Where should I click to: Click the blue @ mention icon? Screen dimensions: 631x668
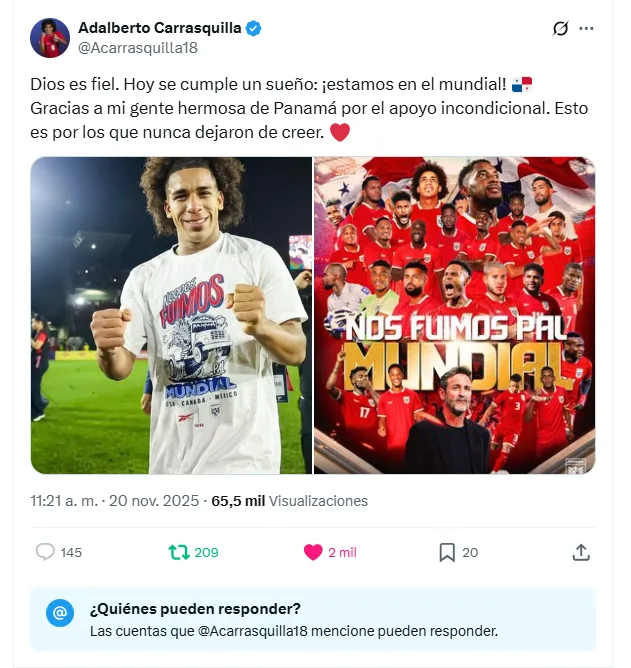tap(60, 613)
